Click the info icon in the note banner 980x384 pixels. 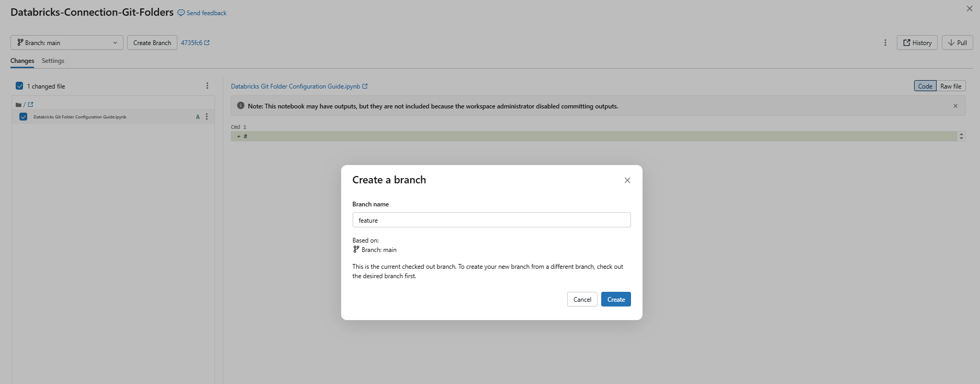(241, 106)
